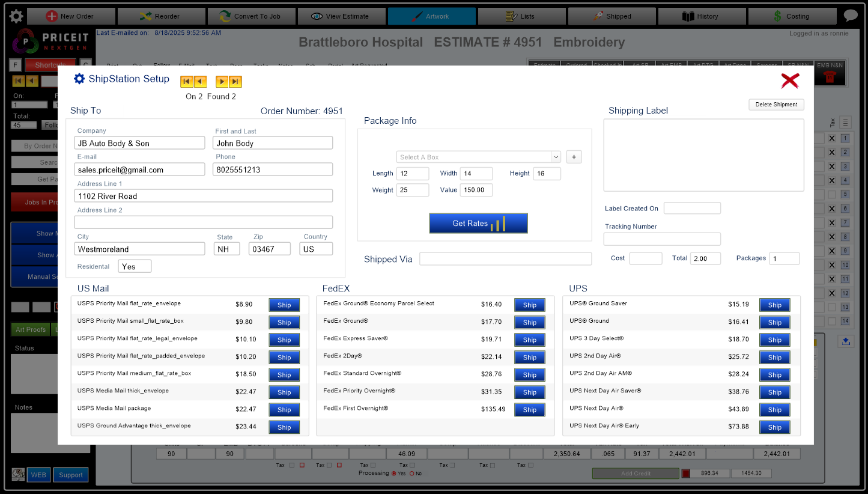Select Processing Yes radio button

tap(394, 474)
